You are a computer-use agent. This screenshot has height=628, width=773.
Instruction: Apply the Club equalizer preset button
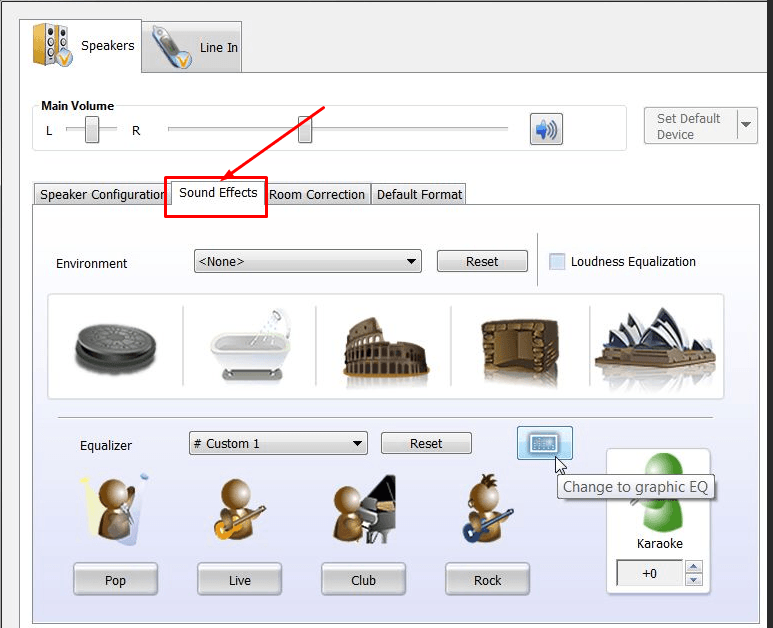click(363, 580)
